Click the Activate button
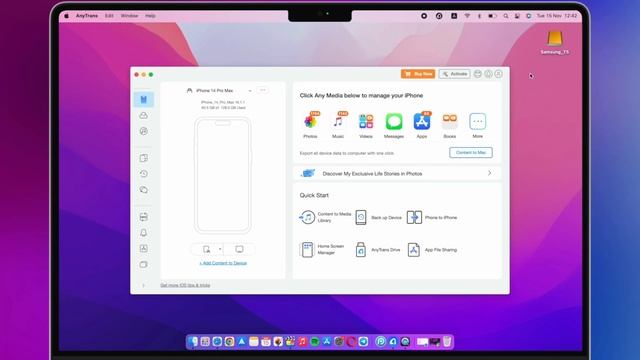Image resolution: width=640 pixels, height=360 pixels. (454, 74)
